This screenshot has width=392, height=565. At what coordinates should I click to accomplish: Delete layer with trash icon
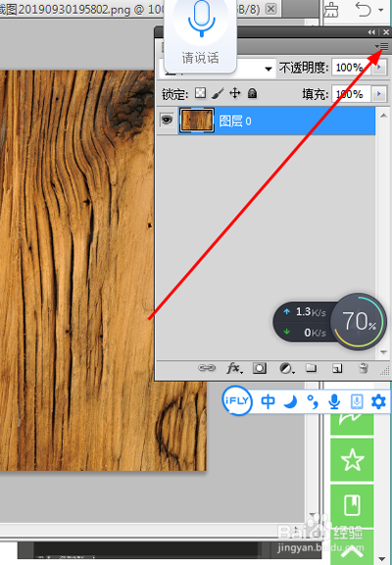[364, 368]
